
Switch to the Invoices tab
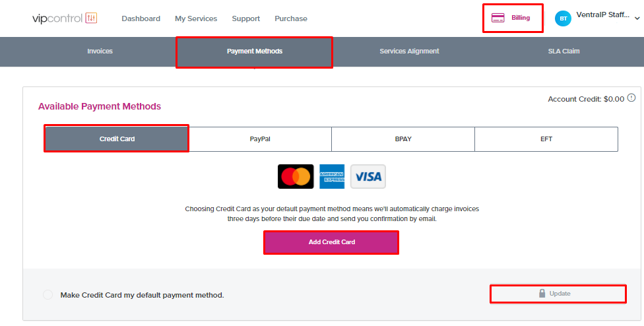tap(100, 51)
